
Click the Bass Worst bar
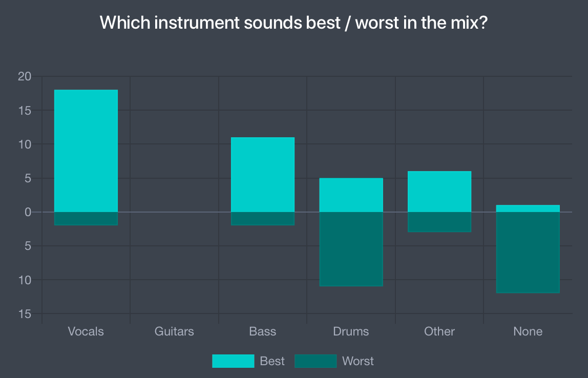click(x=263, y=219)
